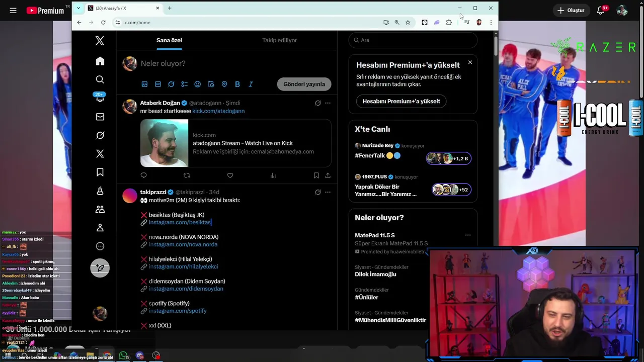Viewport: 644px width, 362px height.
Task: Open Communities people icon in sidebar
Action: (x=100, y=209)
